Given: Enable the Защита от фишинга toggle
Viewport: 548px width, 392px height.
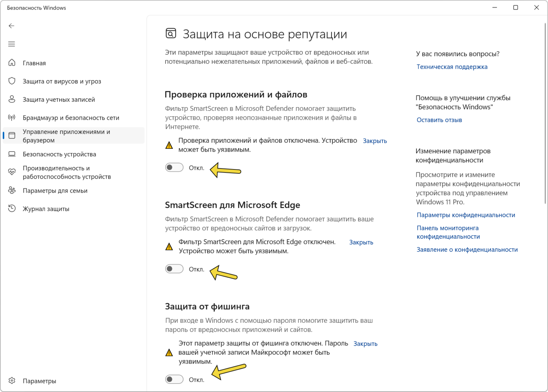Looking at the screenshot, I should point(174,379).
